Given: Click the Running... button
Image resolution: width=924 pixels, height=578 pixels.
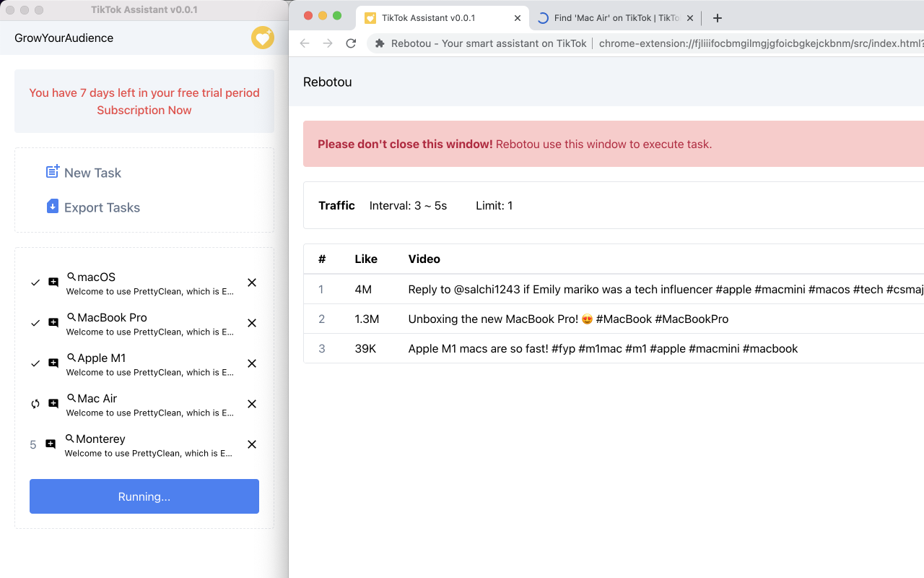Looking at the screenshot, I should [144, 496].
